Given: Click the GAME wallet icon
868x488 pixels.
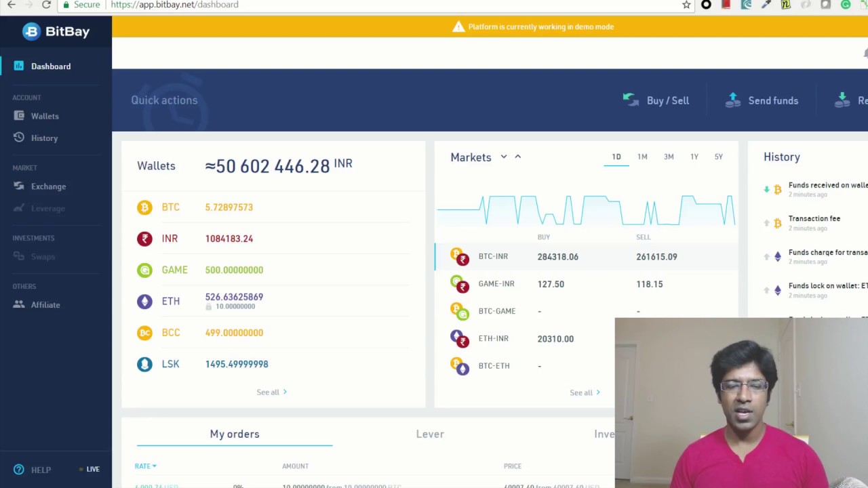Looking at the screenshot, I should pos(144,270).
